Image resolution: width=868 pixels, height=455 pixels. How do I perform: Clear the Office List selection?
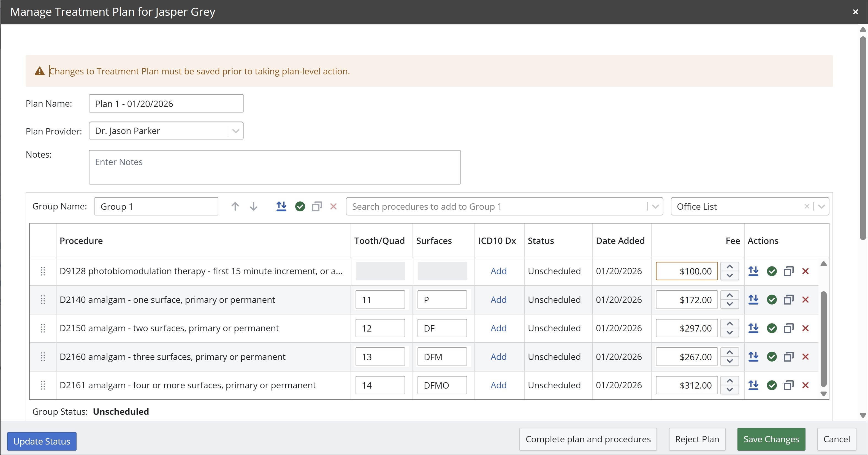point(807,206)
